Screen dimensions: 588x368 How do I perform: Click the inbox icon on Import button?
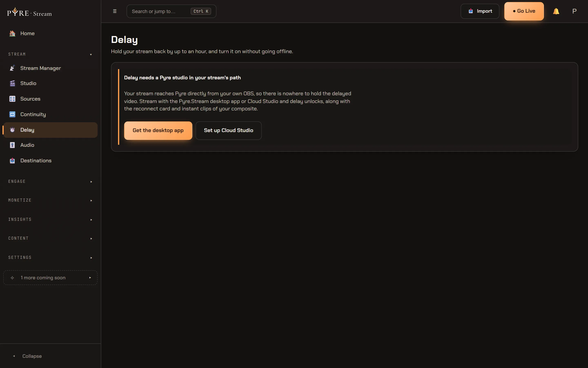(471, 11)
